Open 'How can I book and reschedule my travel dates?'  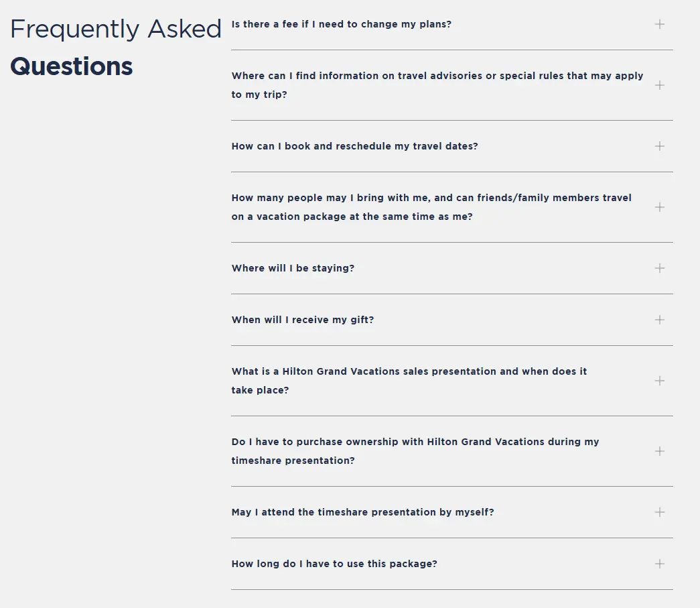(x=354, y=146)
